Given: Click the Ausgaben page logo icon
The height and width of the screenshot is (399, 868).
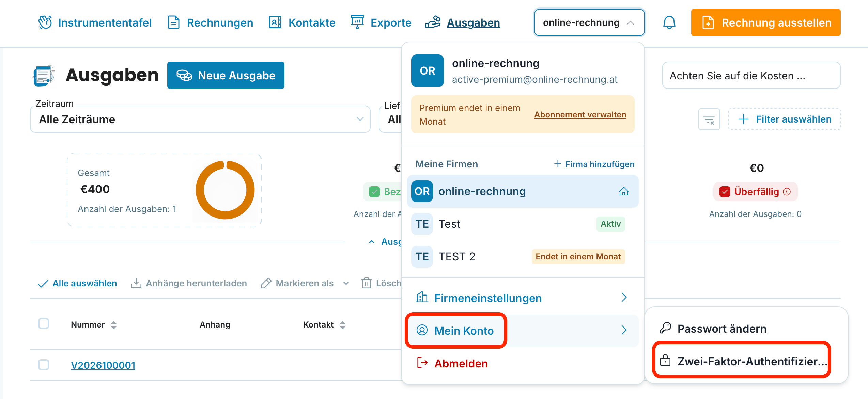Looking at the screenshot, I should (43, 75).
